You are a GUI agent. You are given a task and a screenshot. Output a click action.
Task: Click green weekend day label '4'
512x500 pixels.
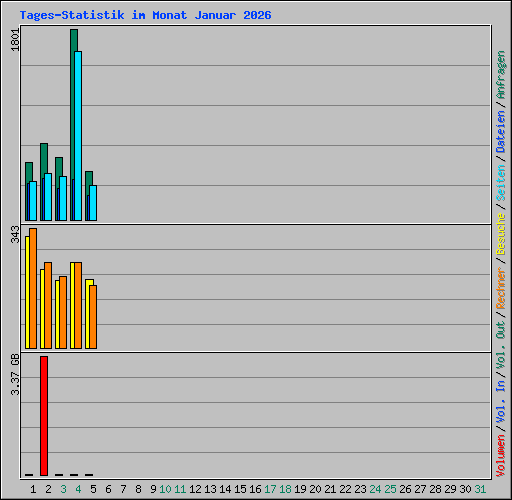78,489
